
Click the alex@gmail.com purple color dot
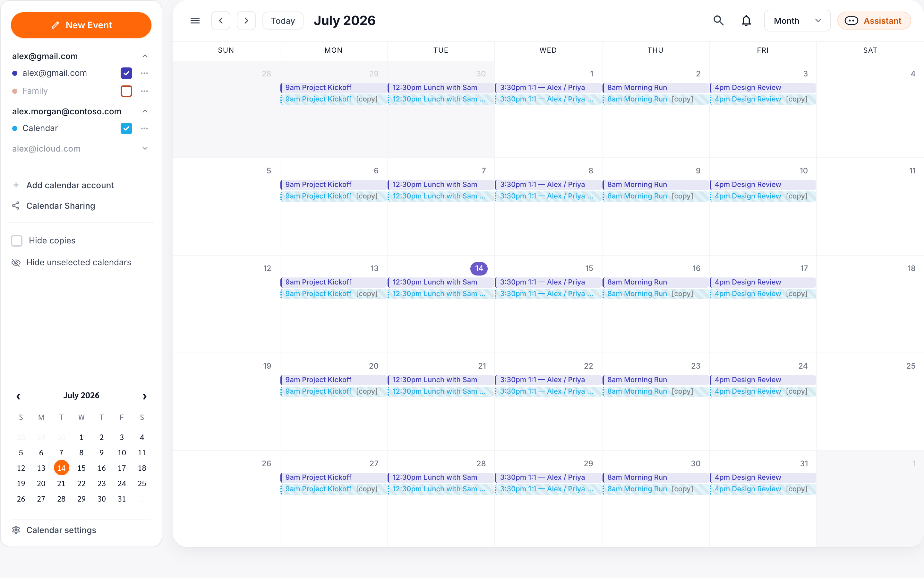pyautogui.click(x=15, y=73)
